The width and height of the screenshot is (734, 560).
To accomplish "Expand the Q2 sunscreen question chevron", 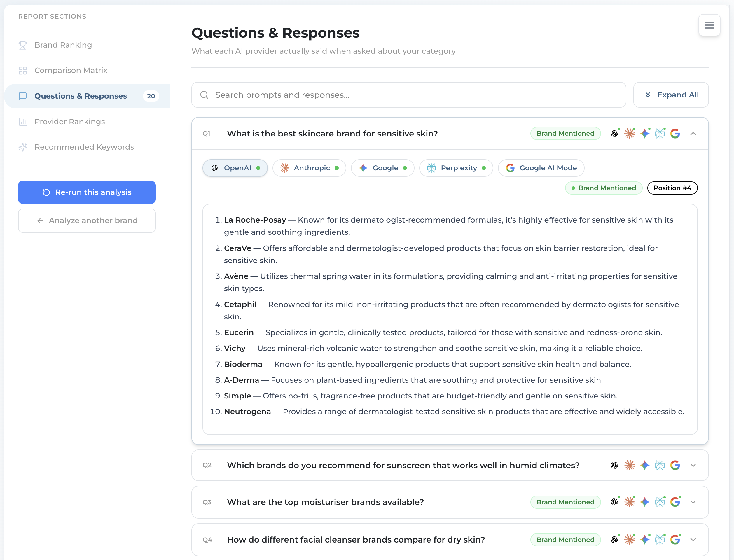I will [693, 465].
